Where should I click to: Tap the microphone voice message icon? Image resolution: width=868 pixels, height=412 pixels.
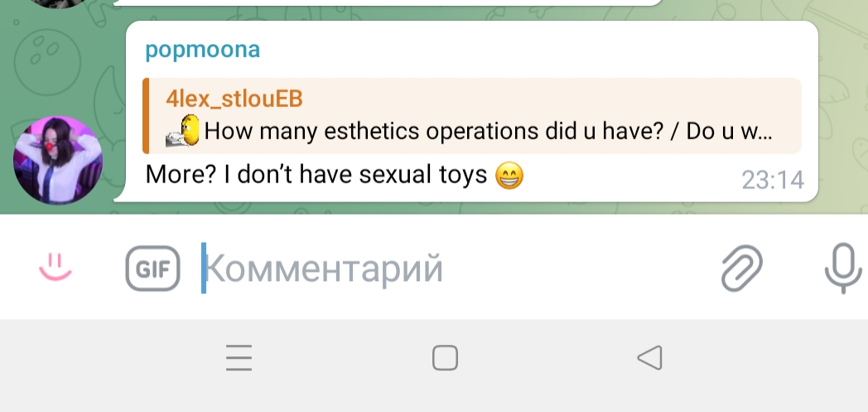tap(843, 268)
